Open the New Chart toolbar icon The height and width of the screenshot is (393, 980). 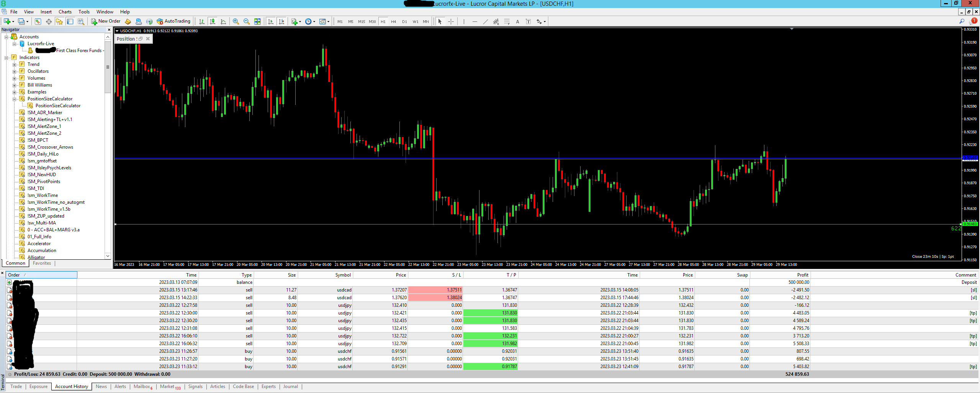point(7,21)
